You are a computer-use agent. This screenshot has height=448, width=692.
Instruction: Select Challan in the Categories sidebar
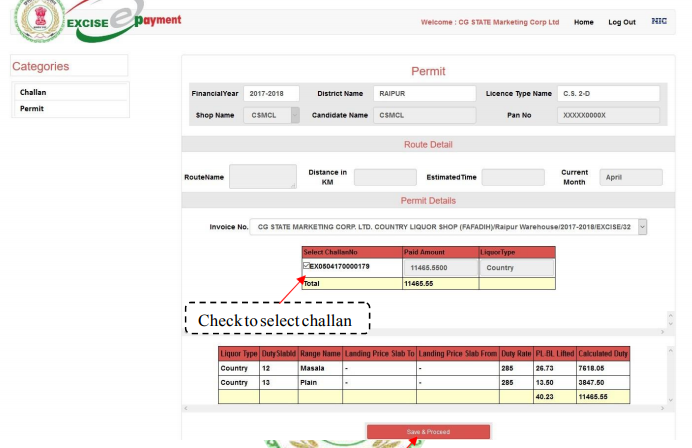click(x=34, y=92)
